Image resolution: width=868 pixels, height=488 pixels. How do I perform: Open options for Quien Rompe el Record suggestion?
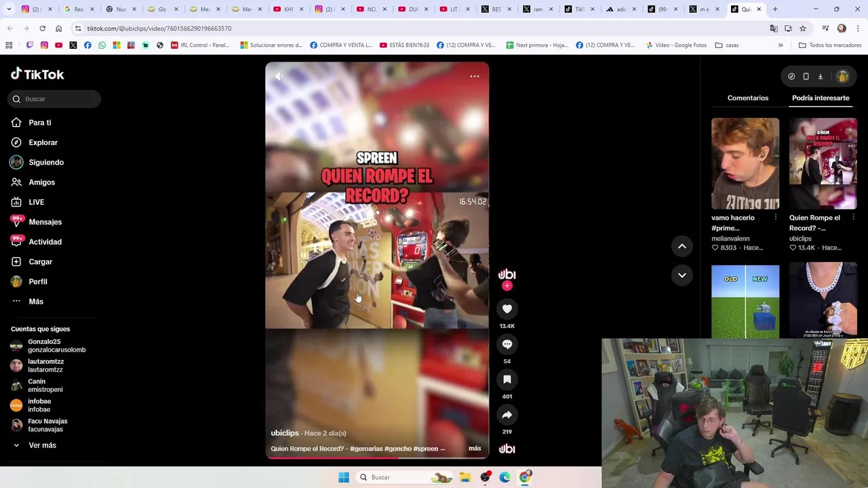click(853, 218)
